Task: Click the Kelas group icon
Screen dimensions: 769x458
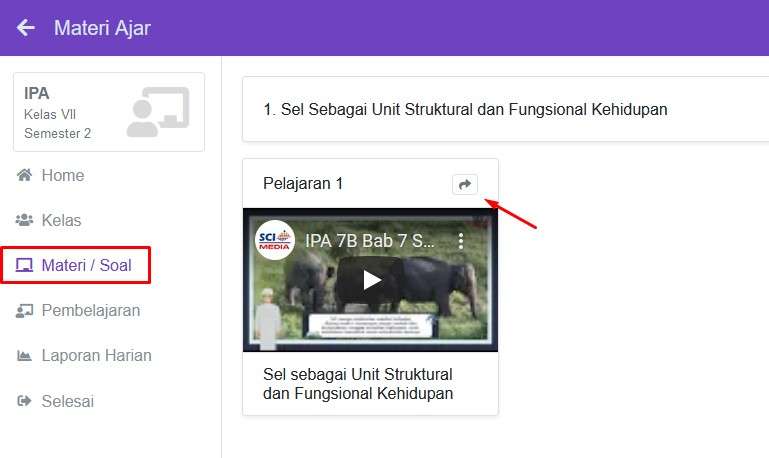Action: click(x=25, y=220)
